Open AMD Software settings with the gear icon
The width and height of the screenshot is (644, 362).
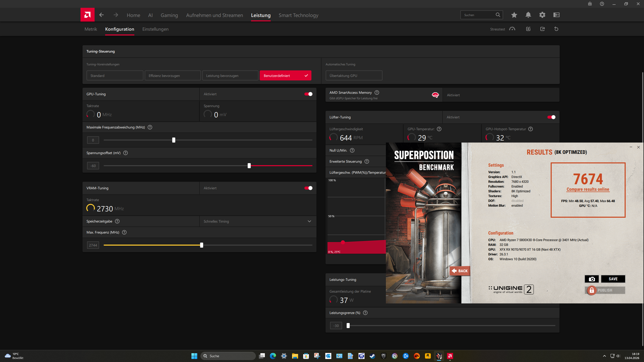[542, 15]
